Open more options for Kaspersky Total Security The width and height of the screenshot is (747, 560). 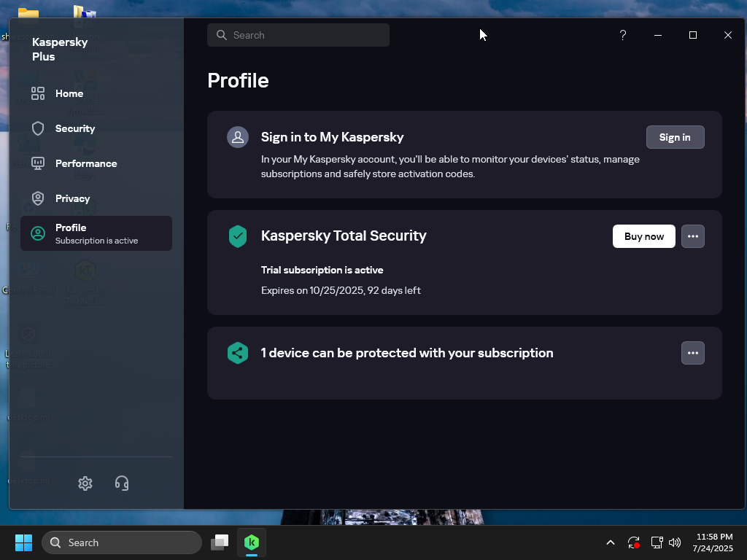pyautogui.click(x=693, y=236)
